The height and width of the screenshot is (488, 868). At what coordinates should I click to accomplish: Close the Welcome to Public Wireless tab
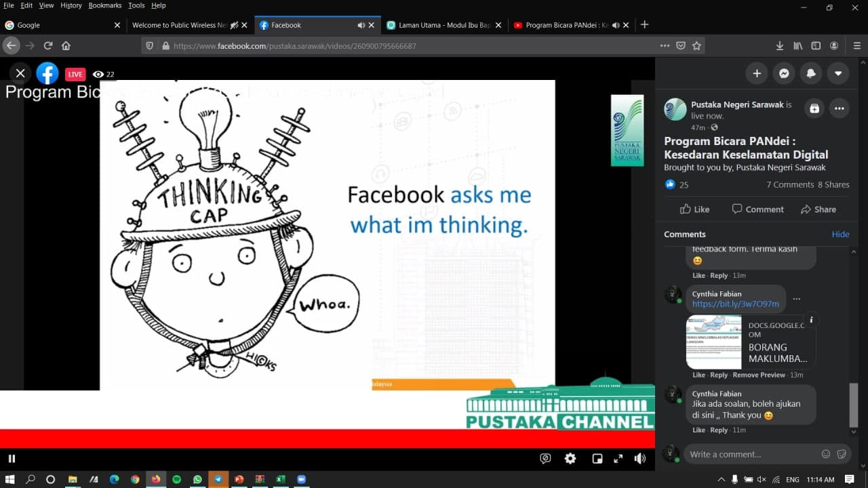pos(244,25)
